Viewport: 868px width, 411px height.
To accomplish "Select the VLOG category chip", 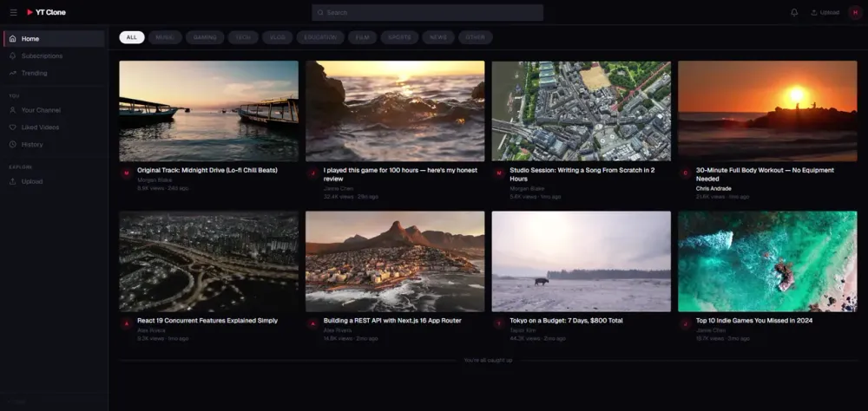I will click(x=278, y=37).
